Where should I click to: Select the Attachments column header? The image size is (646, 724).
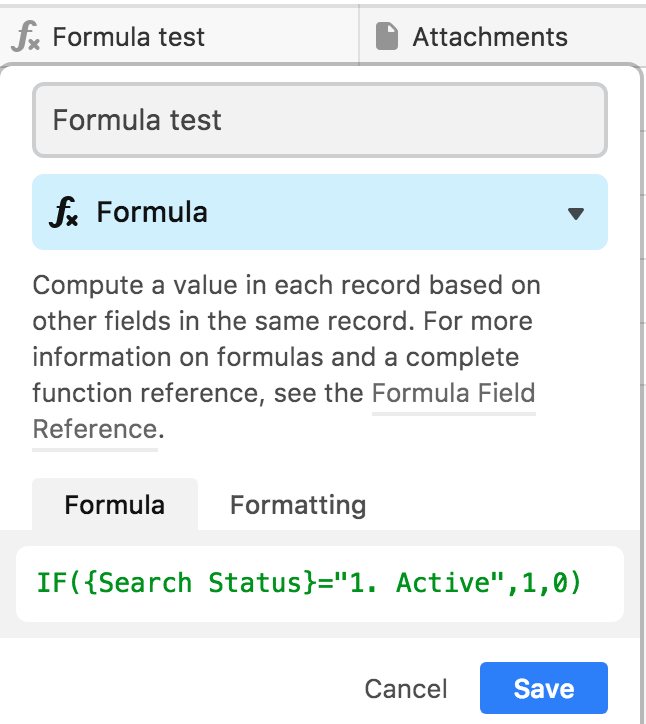coord(502,36)
